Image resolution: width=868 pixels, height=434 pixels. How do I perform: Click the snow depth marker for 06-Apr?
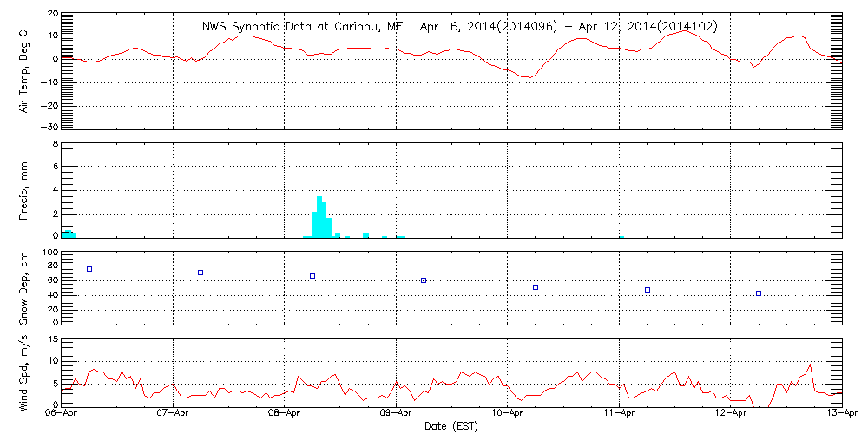[x=89, y=269]
